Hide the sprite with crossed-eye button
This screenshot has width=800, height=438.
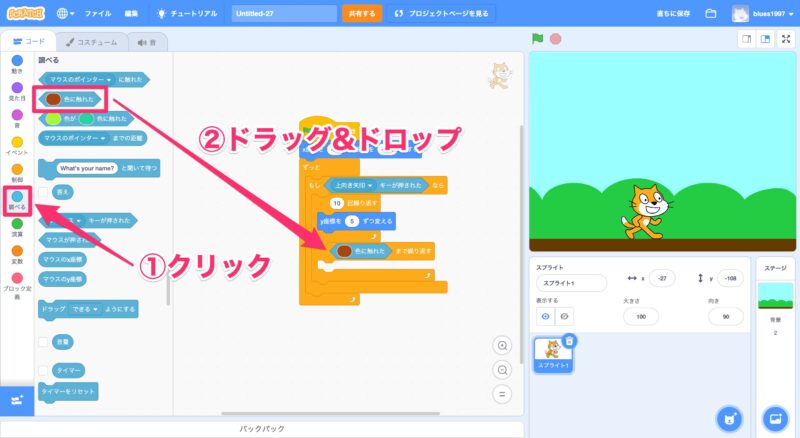pyautogui.click(x=565, y=314)
